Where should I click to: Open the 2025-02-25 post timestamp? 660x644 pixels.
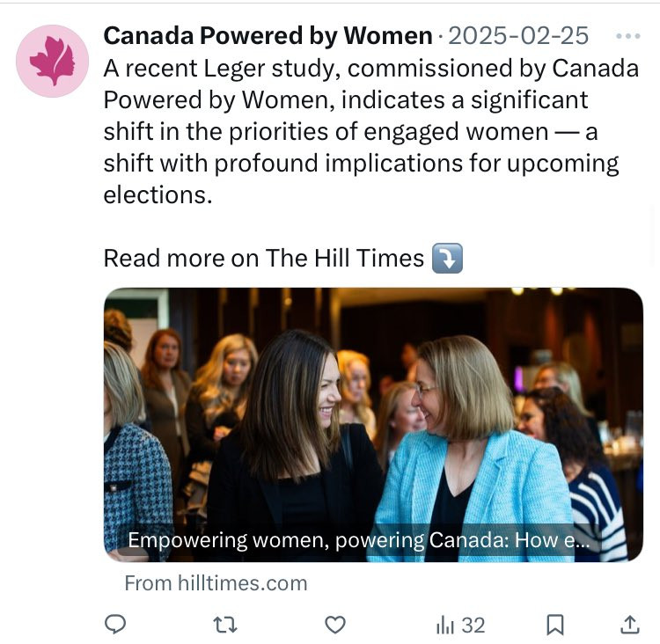(x=517, y=36)
